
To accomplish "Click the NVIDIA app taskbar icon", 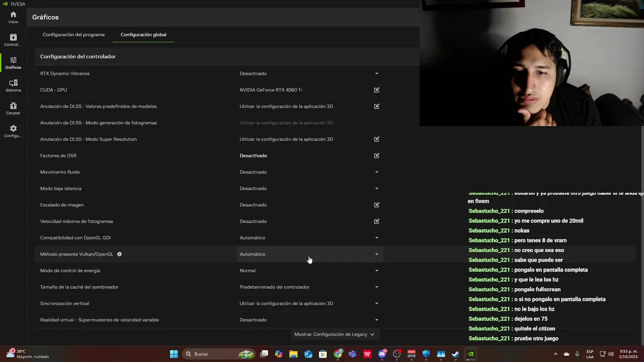I will pyautogui.click(x=470, y=354).
